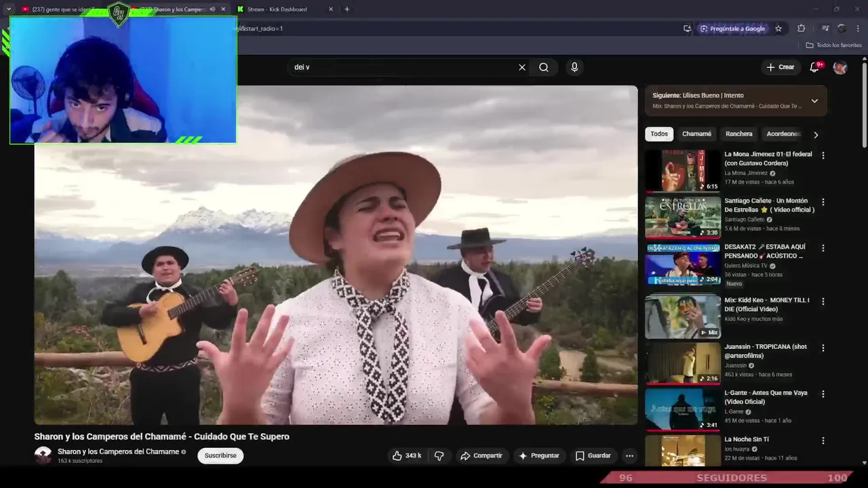Open a new browser tab
The width and height of the screenshot is (868, 488).
click(347, 9)
